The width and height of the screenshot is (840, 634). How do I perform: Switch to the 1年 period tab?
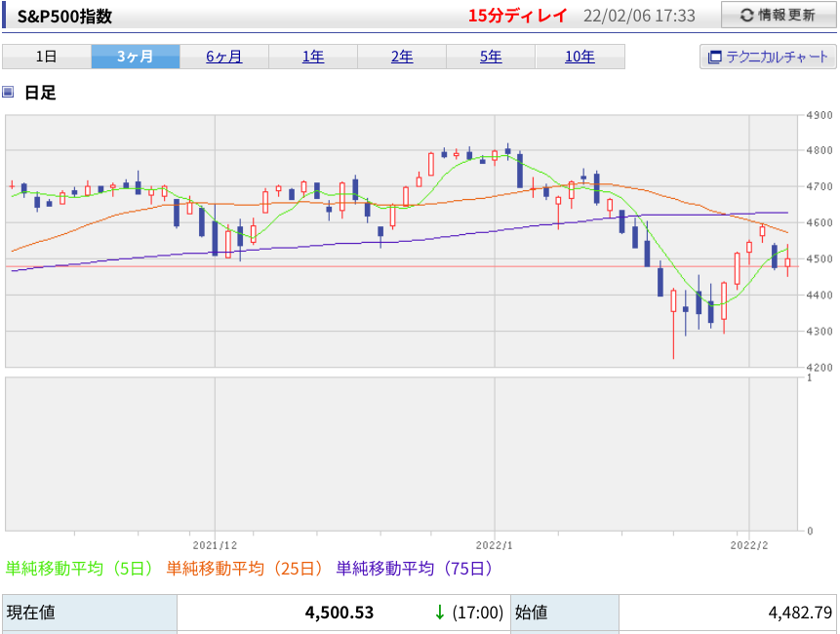point(313,57)
